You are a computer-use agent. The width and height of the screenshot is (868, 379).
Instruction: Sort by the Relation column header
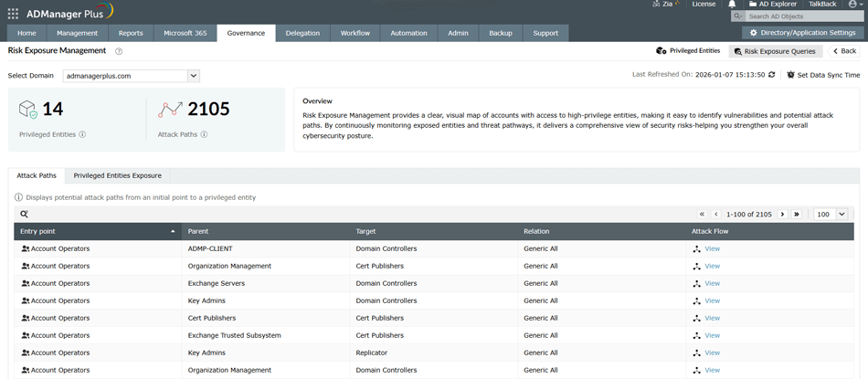pyautogui.click(x=603, y=231)
